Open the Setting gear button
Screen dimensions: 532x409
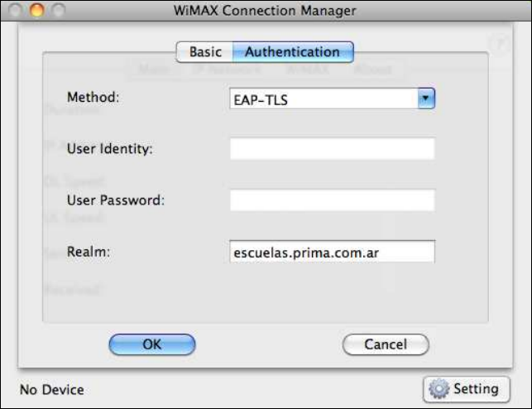pos(467,389)
